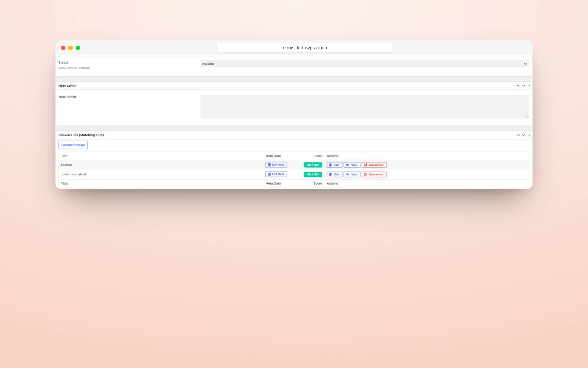Select the Junior du chatault title cell
This screenshot has height=368, width=588.
click(x=74, y=174)
